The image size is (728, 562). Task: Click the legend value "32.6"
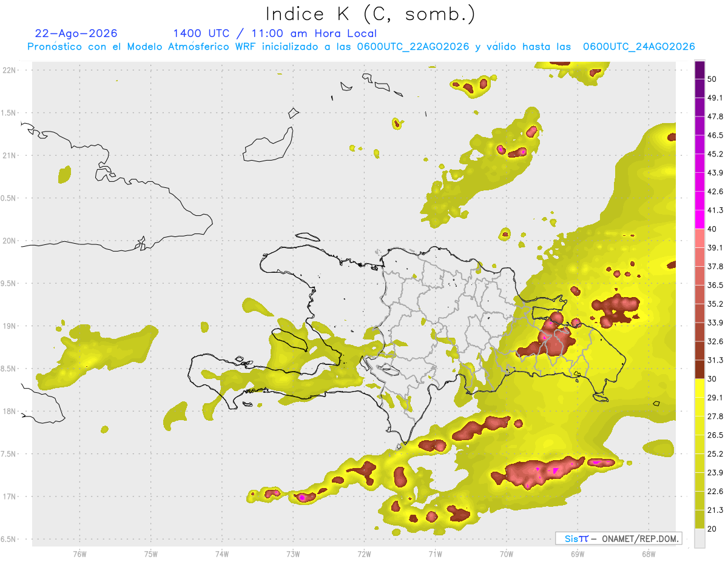[716, 341]
